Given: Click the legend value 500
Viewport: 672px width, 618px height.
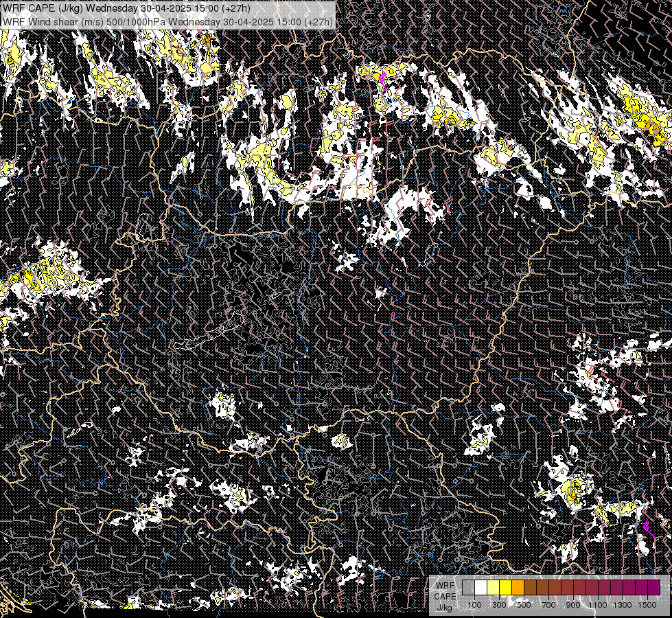Looking at the screenshot, I should (524, 605).
